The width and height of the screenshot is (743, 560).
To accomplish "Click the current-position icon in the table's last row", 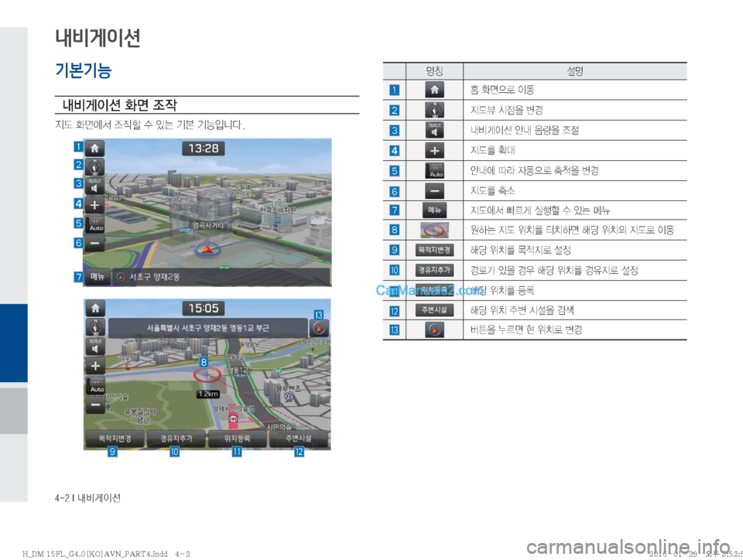I will (x=434, y=330).
